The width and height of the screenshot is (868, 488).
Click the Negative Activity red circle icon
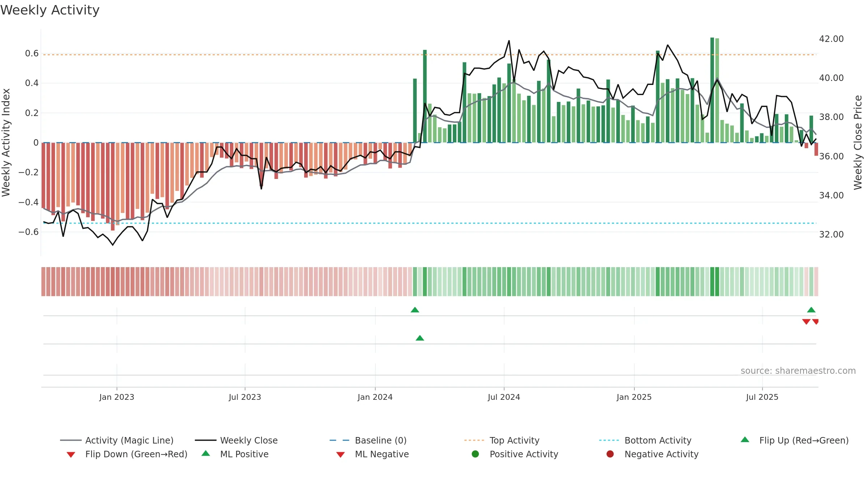coord(610,454)
